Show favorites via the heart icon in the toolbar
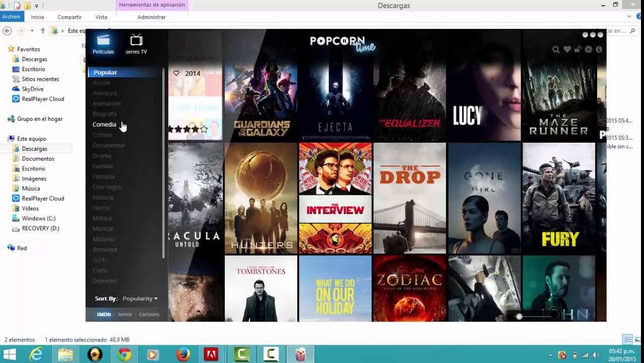The height and width of the screenshot is (363, 644). tap(567, 49)
